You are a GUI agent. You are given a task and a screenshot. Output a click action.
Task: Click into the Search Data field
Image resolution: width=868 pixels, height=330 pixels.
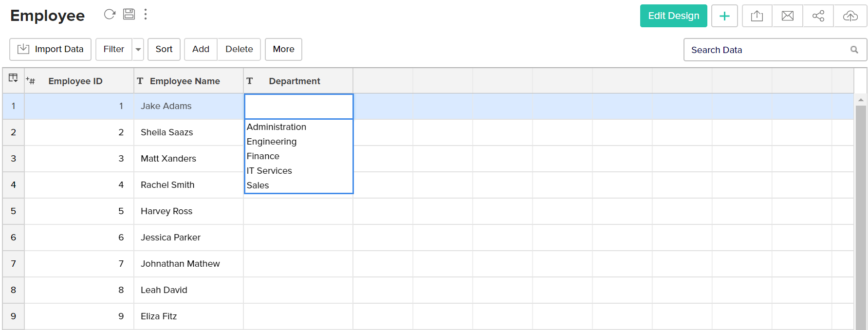tap(767, 50)
